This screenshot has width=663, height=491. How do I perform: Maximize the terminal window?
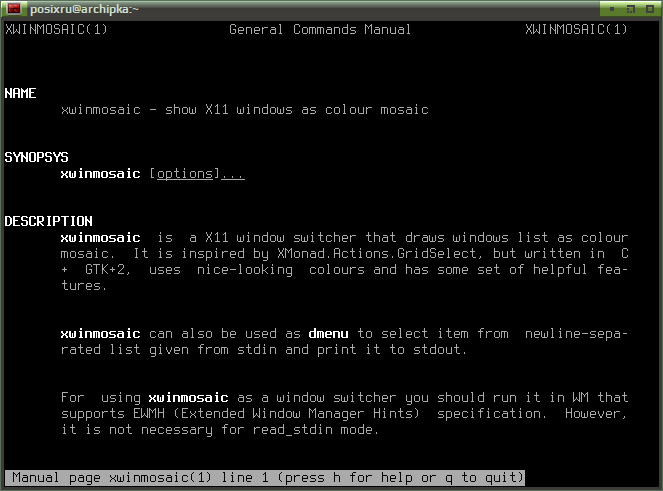[650, 9]
